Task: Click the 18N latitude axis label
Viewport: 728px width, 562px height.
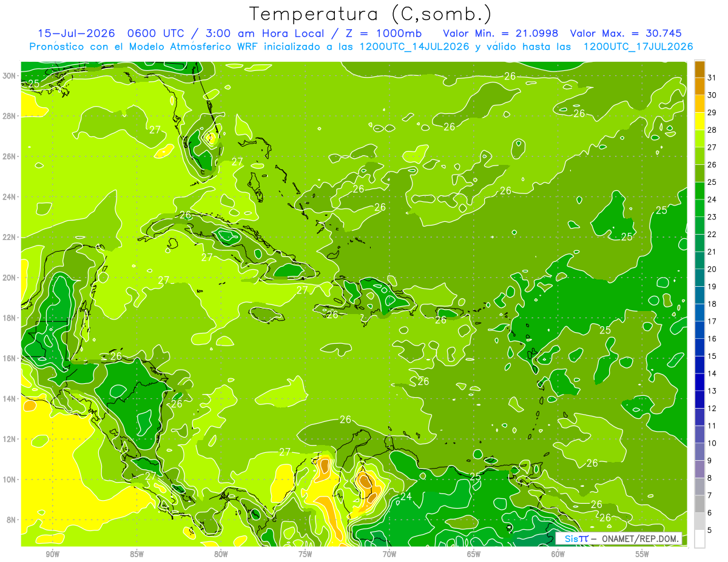Action: (10, 318)
